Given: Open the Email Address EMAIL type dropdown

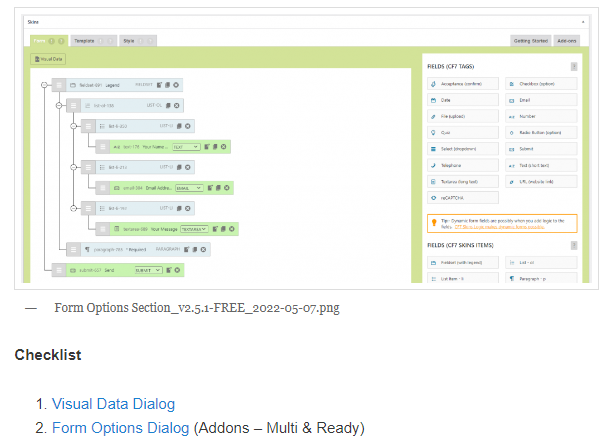Looking at the screenshot, I should 188,187.
